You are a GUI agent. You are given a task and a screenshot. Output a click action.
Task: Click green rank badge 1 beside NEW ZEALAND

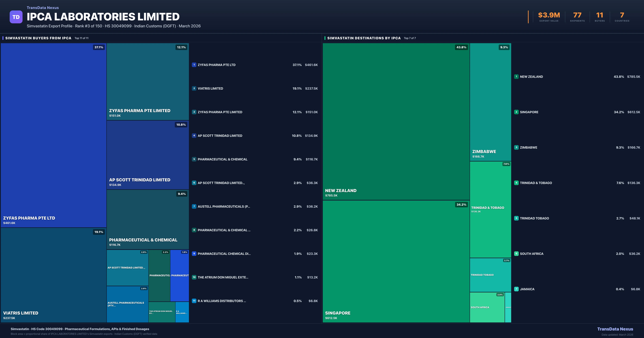coord(516,77)
